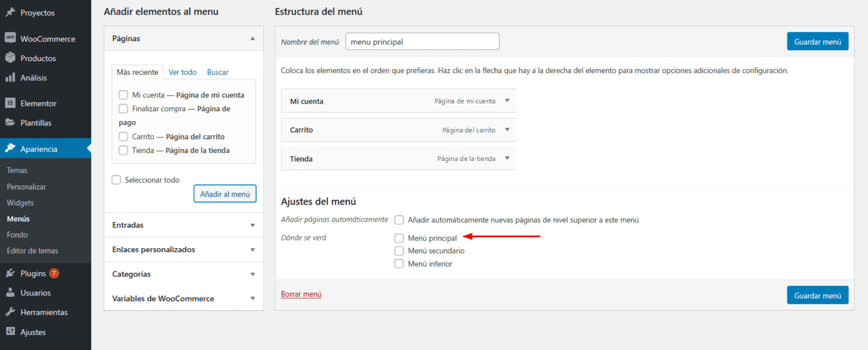Click the Productos box icon
Image resolution: width=868 pixels, height=350 pixels.
[10, 57]
